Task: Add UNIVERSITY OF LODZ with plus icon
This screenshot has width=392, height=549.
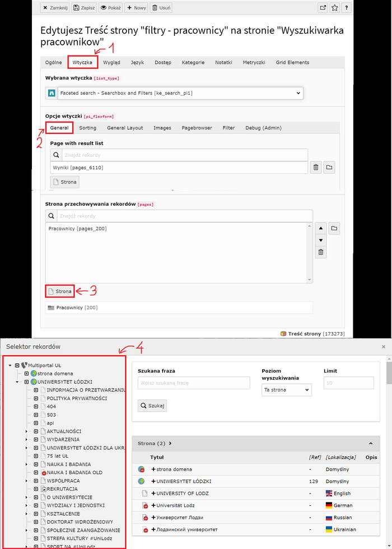Action: pyautogui.click(x=153, y=493)
